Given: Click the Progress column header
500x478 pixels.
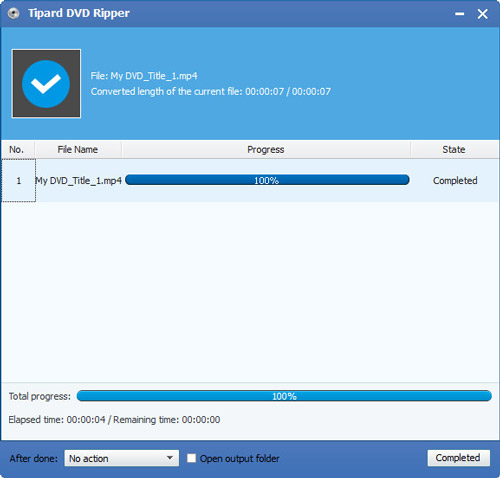Looking at the screenshot, I should click(266, 149).
